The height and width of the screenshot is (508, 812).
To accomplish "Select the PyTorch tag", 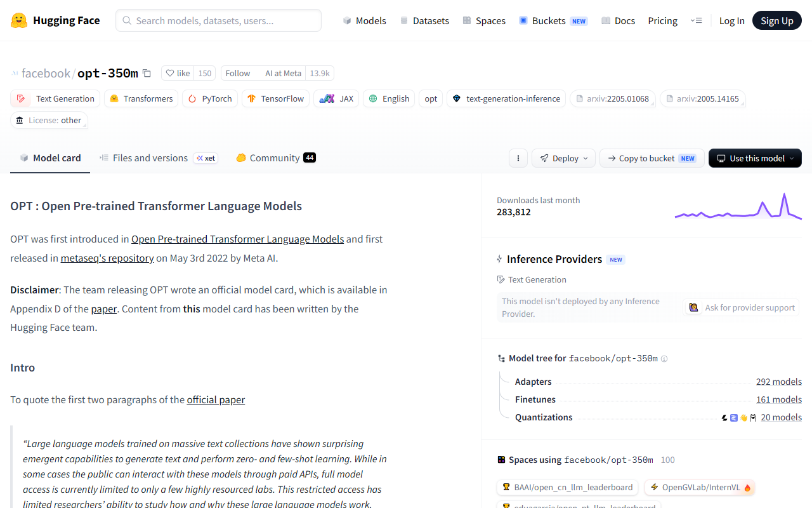I will pos(210,98).
